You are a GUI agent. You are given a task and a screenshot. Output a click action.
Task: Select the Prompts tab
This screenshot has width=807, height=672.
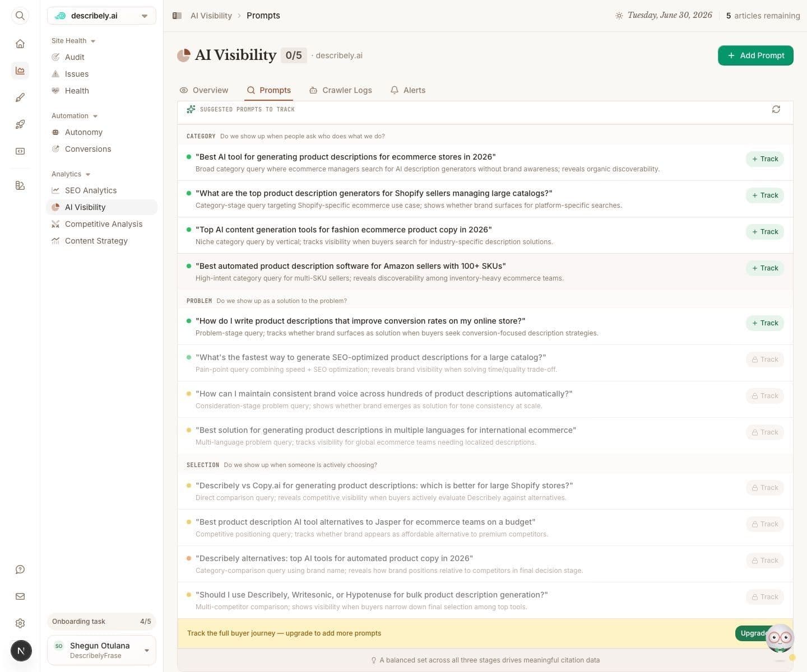(269, 90)
